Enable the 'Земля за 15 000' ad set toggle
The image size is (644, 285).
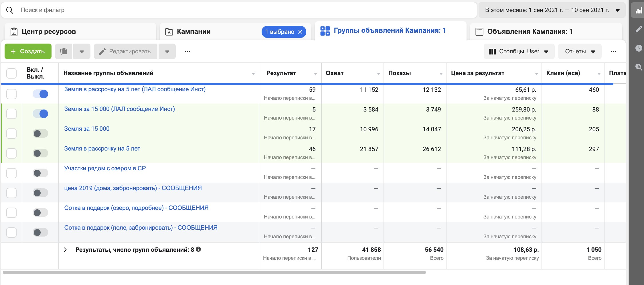tap(40, 133)
